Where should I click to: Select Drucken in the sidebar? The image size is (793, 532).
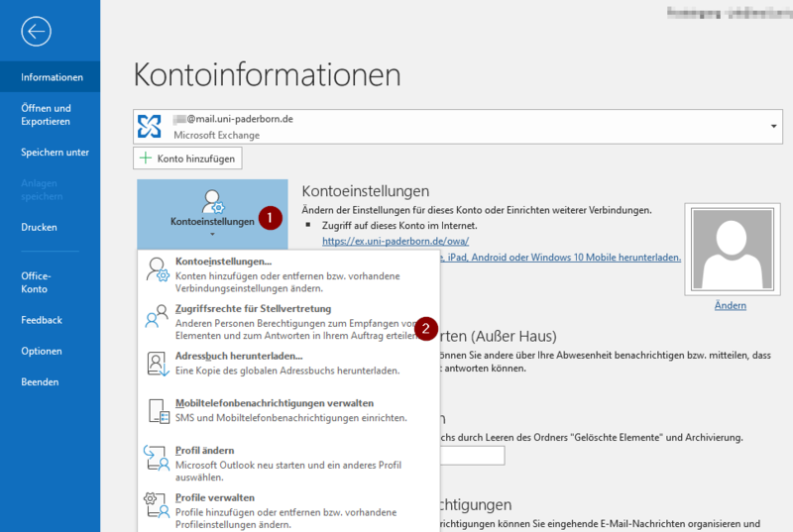click(51, 227)
